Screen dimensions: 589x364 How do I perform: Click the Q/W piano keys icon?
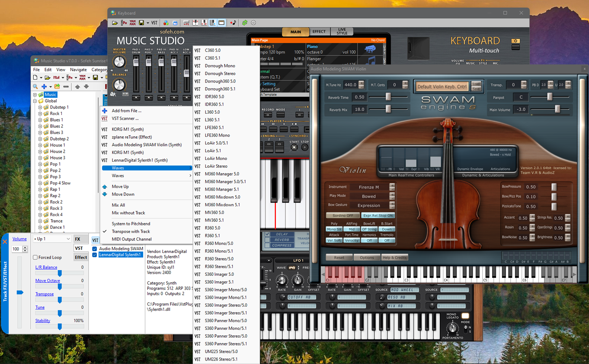195,22
